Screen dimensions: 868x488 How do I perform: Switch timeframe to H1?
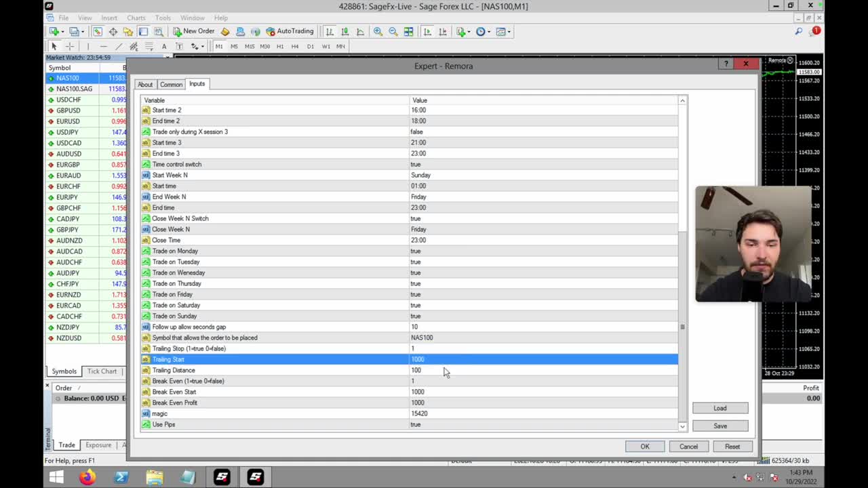[x=280, y=46]
